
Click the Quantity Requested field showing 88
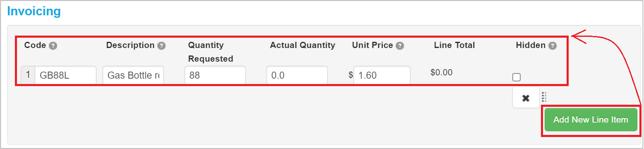click(215, 75)
